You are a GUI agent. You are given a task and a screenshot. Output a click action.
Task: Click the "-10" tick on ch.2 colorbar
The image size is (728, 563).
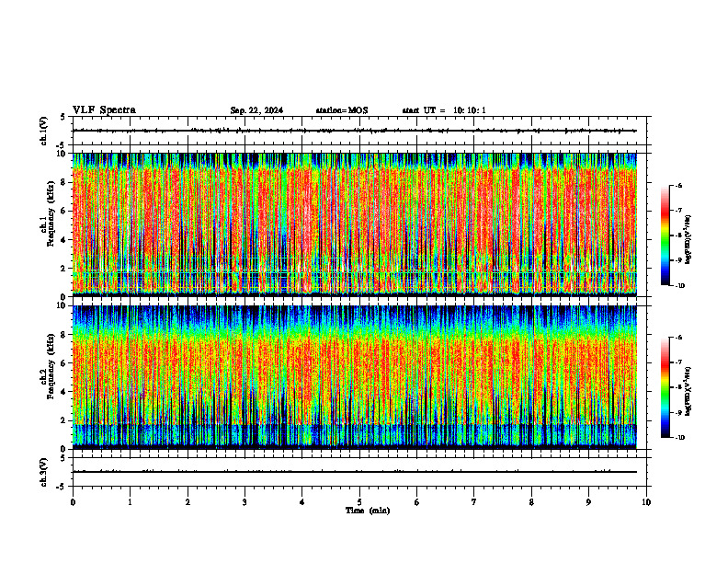(x=680, y=438)
